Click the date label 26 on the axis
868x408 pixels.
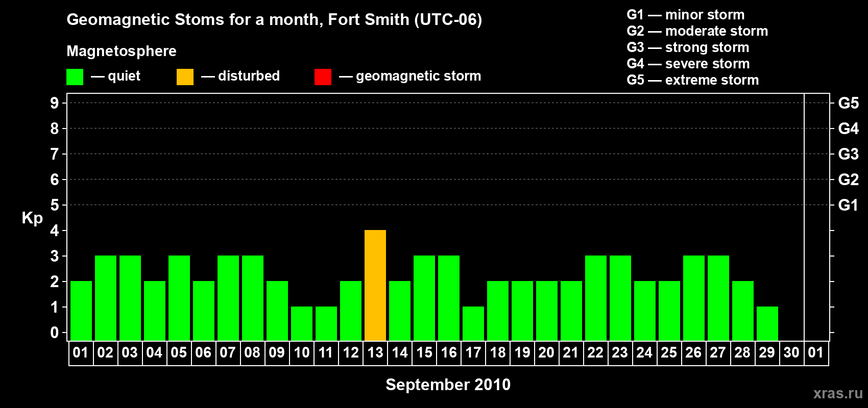click(x=693, y=352)
